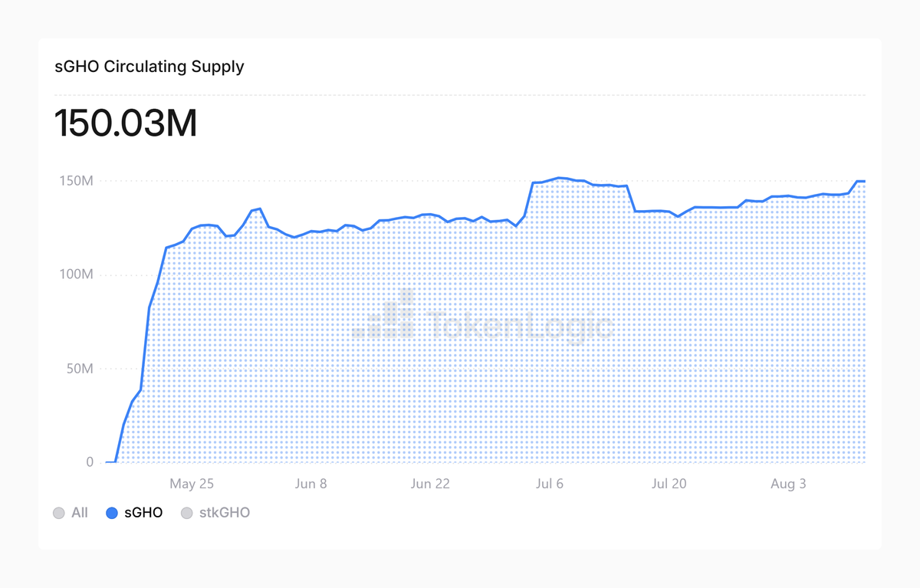The height and width of the screenshot is (588, 920).
Task: Click the 150.03M total value
Action: click(x=126, y=124)
